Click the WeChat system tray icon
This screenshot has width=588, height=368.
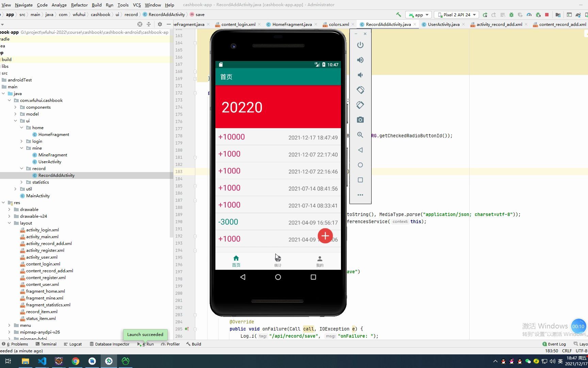(528, 361)
